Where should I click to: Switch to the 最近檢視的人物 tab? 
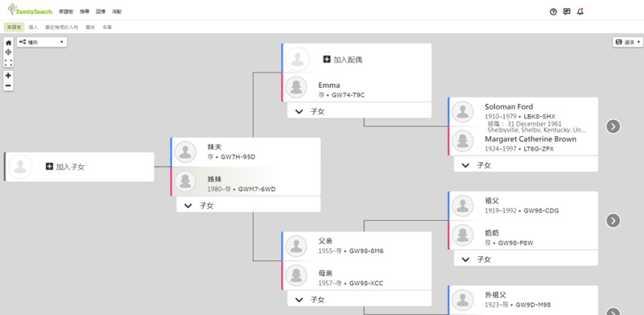pos(62,27)
